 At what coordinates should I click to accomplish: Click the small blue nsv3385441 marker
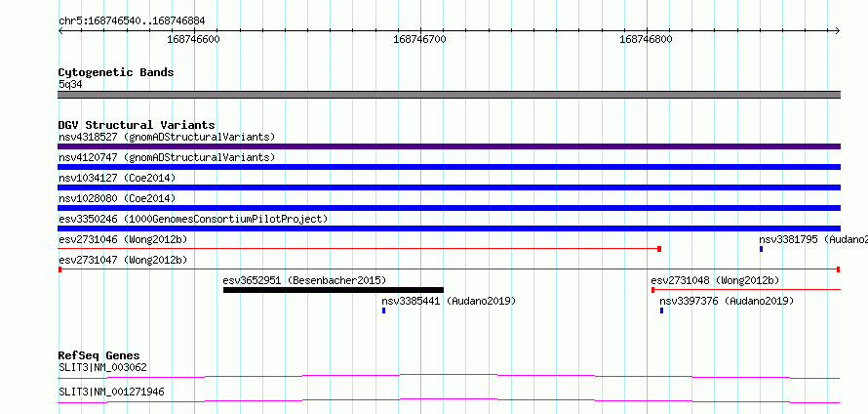383,310
